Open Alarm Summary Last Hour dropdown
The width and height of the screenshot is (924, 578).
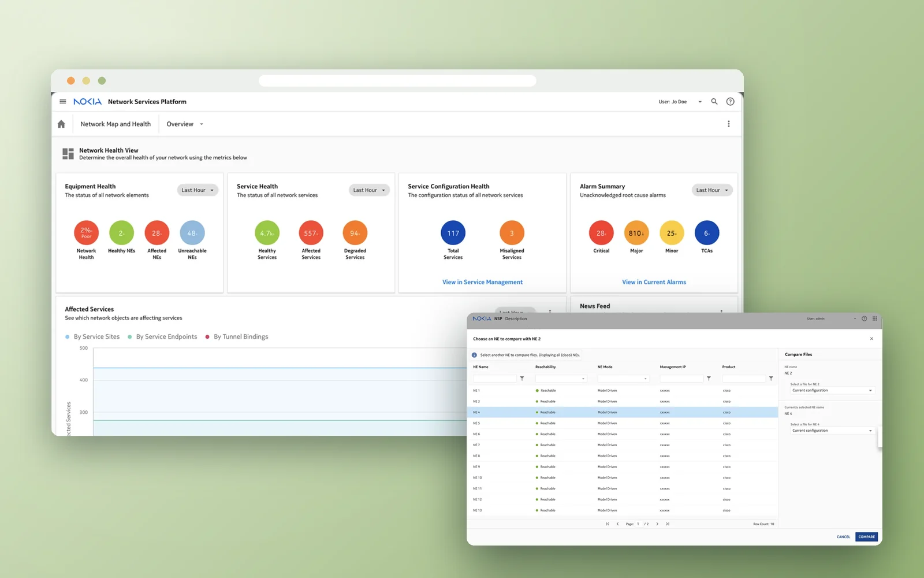click(712, 190)
